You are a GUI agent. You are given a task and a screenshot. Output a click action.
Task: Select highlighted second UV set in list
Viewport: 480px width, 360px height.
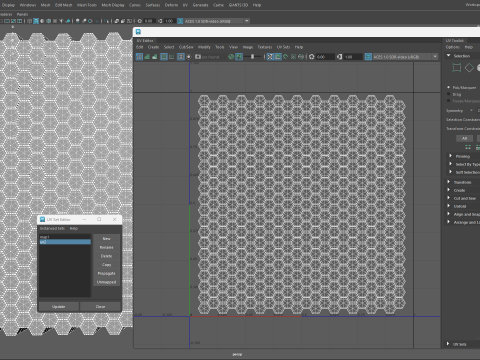(x=65, y=242)
